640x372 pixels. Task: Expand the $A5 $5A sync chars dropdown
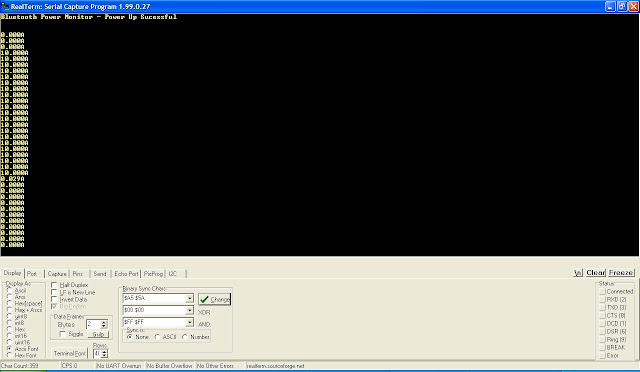point(189,298)
